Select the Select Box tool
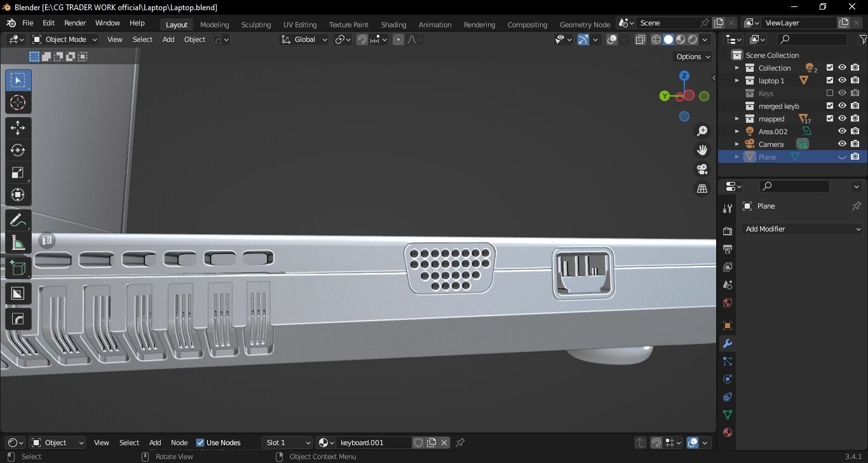This screenshot has height=463, width=868. coord(18,80)
